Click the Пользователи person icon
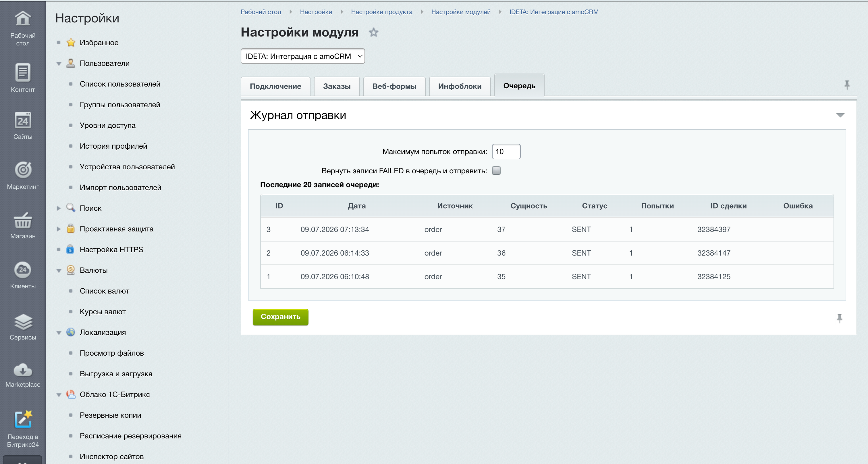This screenshot has height=464, width=868. pyautogui.click(x=70, y=63)
